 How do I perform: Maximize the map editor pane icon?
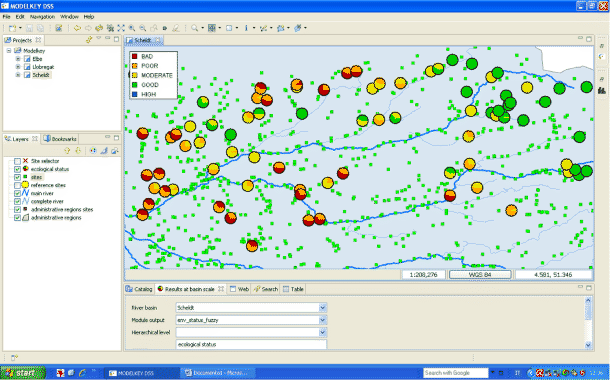(x=589, y=39)
